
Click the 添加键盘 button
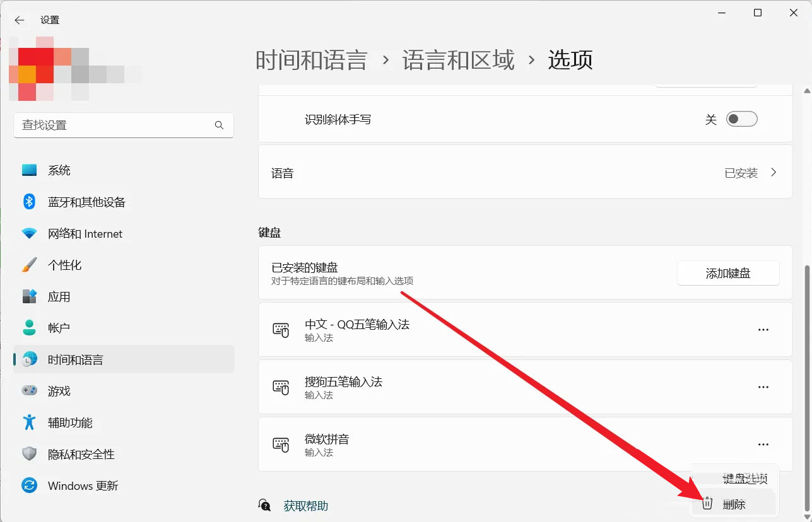[728, 273]
